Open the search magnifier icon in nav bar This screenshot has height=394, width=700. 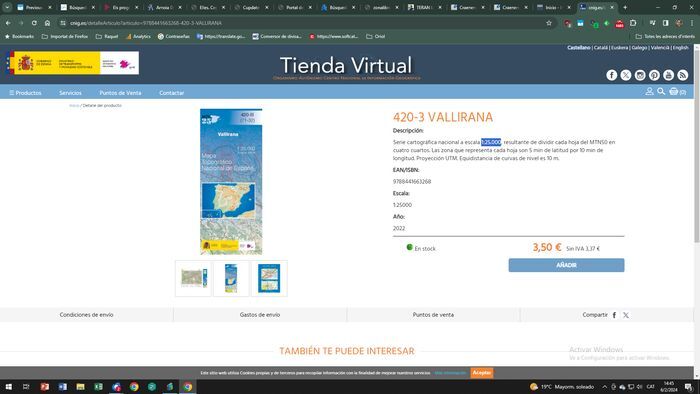[661, 91]
